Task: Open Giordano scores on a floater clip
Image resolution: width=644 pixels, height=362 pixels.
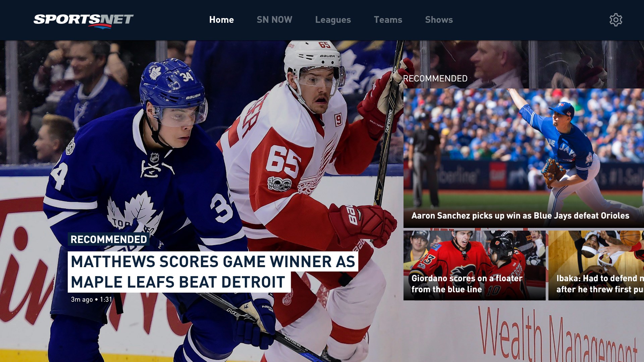Action: tap(474, 255)
